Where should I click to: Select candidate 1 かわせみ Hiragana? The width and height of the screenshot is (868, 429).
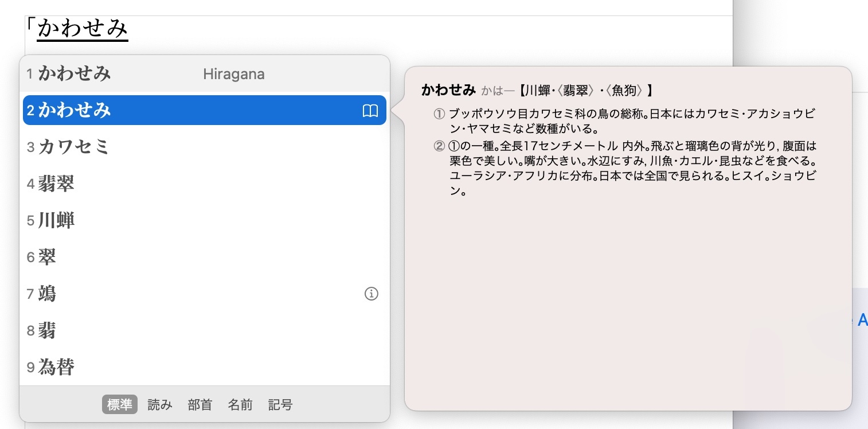(75, 74)
